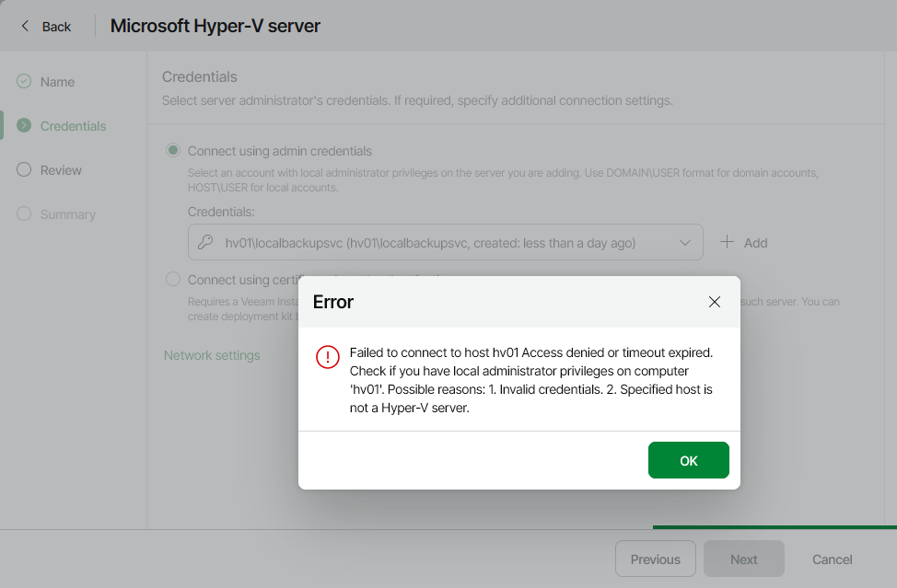
Task: Click the circle icon beside the Summary step
Action: [x=23, y=213]
